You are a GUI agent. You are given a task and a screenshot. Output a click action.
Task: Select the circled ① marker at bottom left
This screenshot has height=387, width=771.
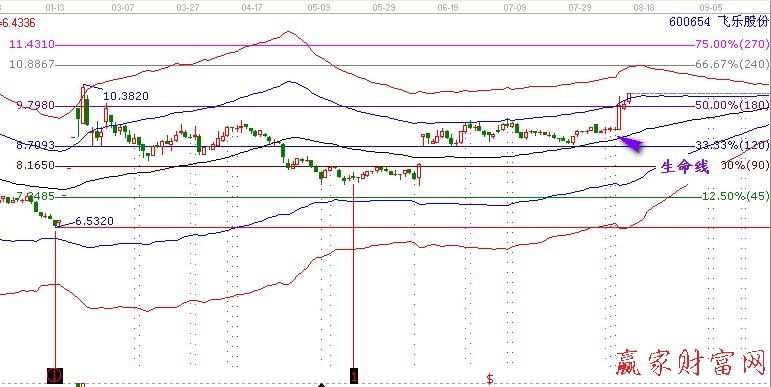pos(55,376)
